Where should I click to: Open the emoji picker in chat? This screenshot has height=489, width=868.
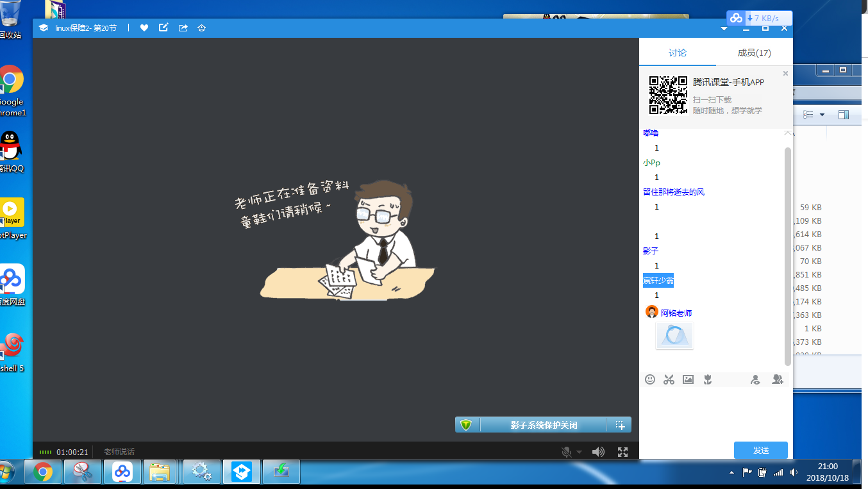pos(650,379)
